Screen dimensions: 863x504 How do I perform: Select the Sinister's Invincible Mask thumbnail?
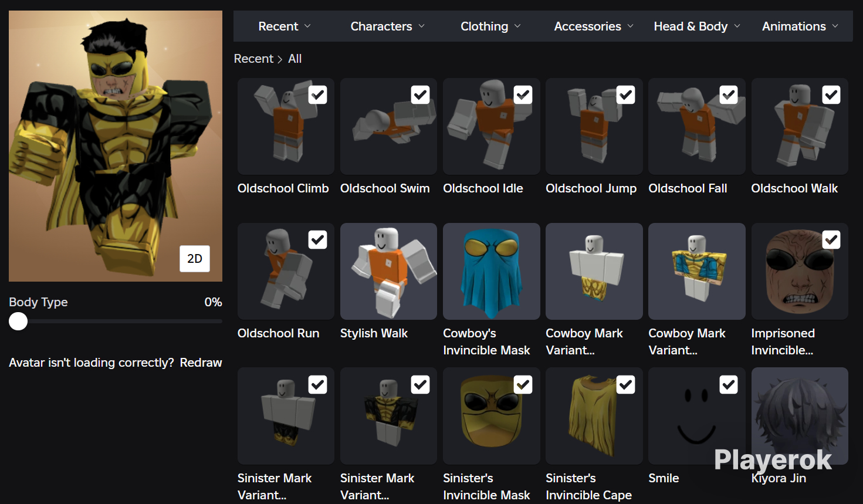pos(492,416)
